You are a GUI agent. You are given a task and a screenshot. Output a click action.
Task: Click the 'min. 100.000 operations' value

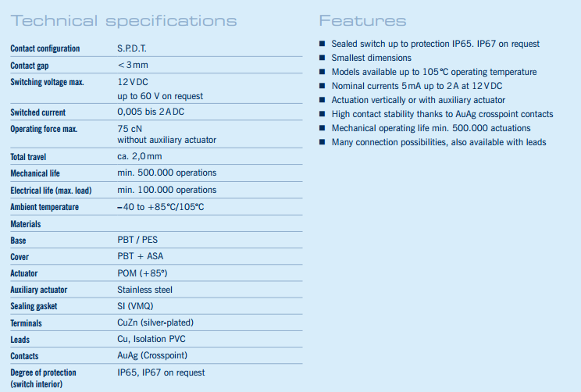pyautogui.click(x=167, y=190)
